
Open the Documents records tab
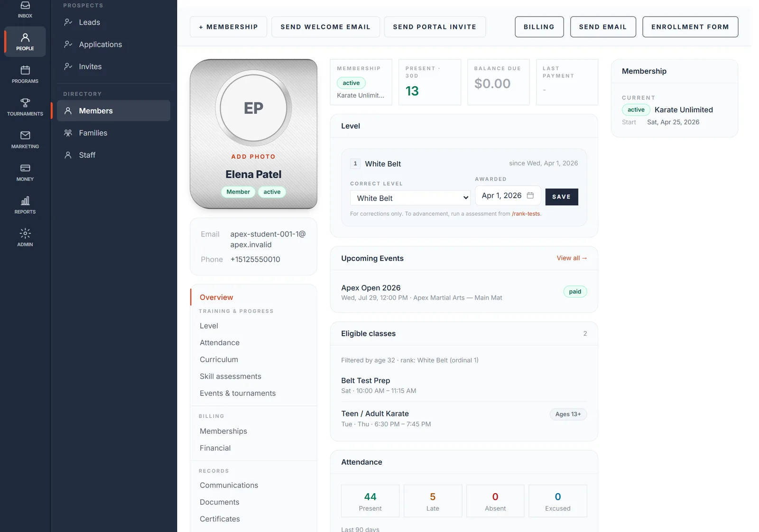(254, 502)
